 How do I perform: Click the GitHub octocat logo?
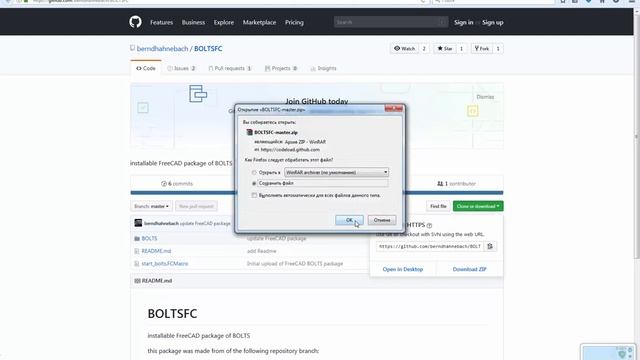[x=136, y=22]
